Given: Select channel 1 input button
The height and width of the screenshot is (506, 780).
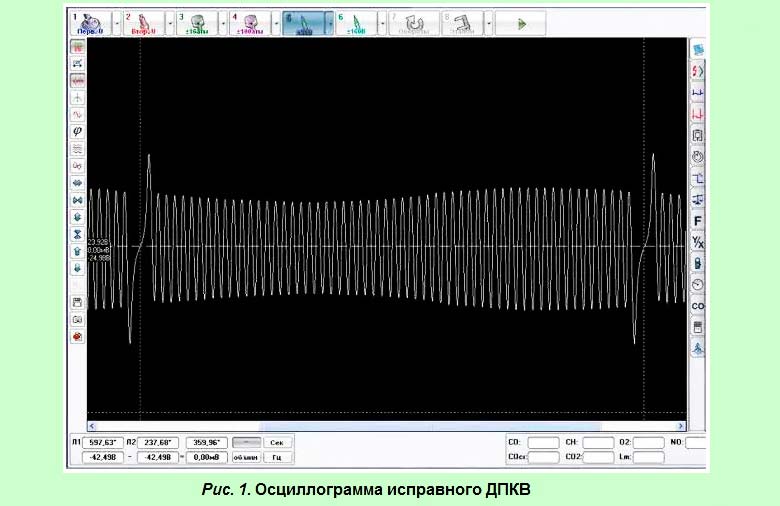Looking at the screenshot, I should (x=91, y=22).
